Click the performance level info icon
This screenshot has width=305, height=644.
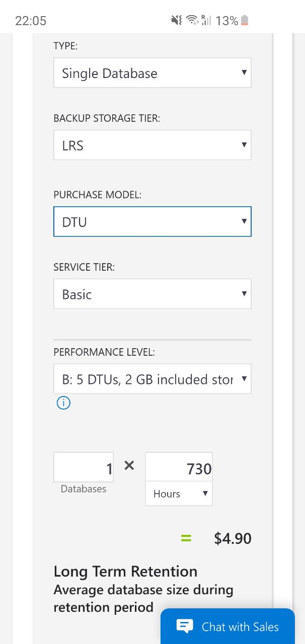[x=63, y=403]
